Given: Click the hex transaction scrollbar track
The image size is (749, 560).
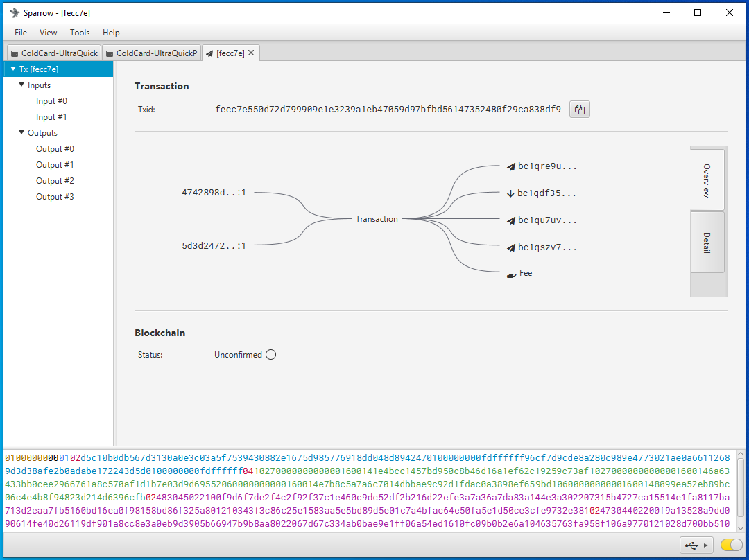Looking at the screenshot, I should point(741,491).
